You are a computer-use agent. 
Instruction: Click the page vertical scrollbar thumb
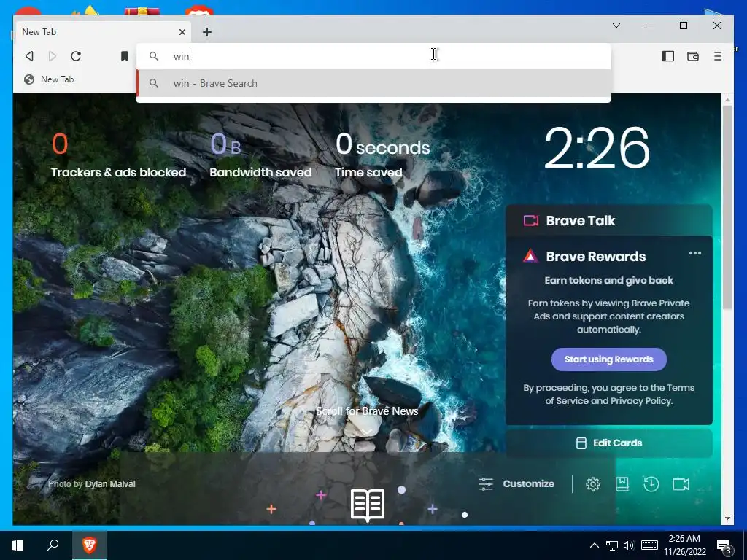pos(727,207)
